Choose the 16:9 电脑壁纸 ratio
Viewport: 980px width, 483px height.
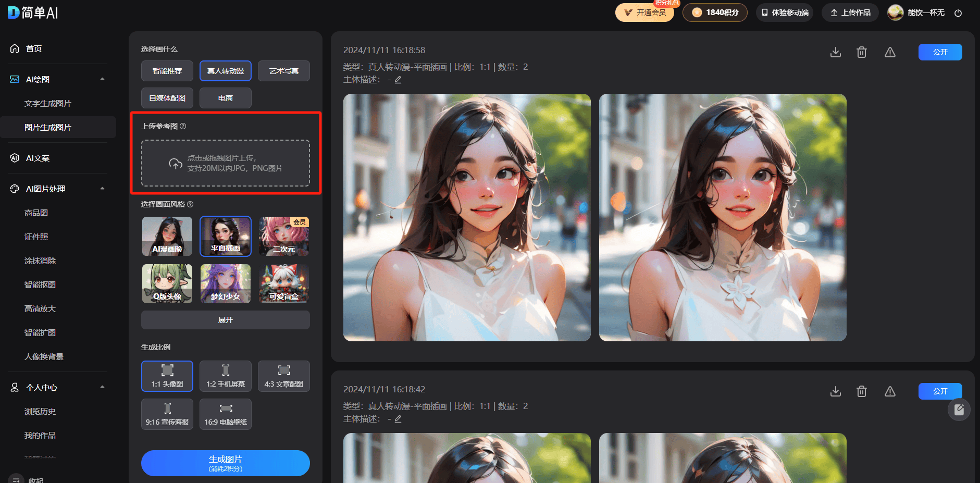[x=225, y=414]
